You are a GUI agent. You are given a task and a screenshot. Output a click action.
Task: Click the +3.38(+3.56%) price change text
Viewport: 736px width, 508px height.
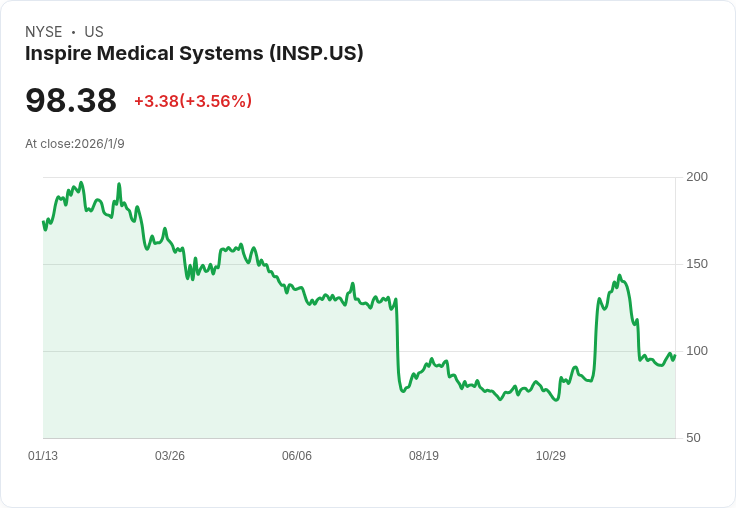(193, 101)
